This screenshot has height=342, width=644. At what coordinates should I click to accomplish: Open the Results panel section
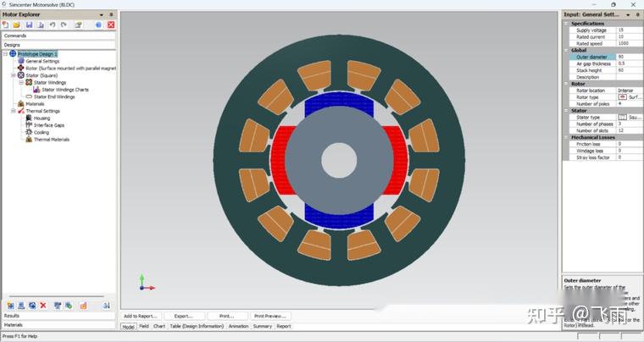pos(12,316)
